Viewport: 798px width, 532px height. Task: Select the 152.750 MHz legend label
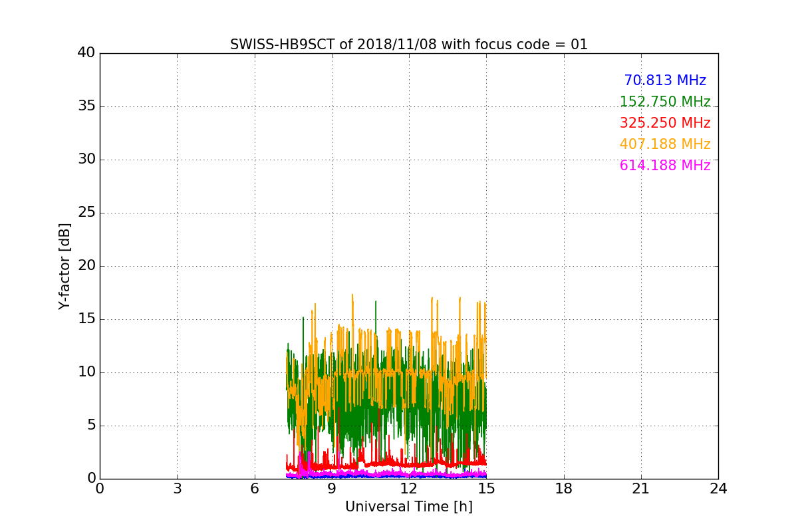(665, 102)
